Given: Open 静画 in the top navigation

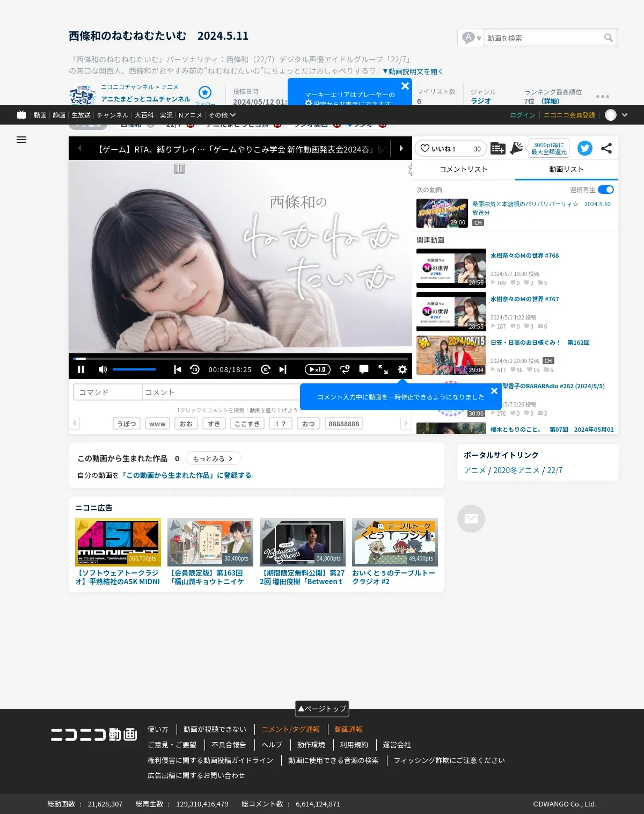Looking at the screenshot, I should coord(59,115).
